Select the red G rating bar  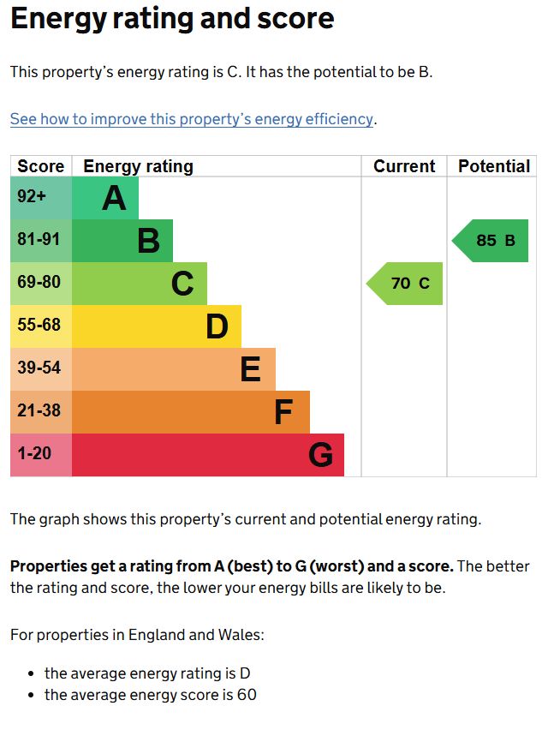point(208,455)
